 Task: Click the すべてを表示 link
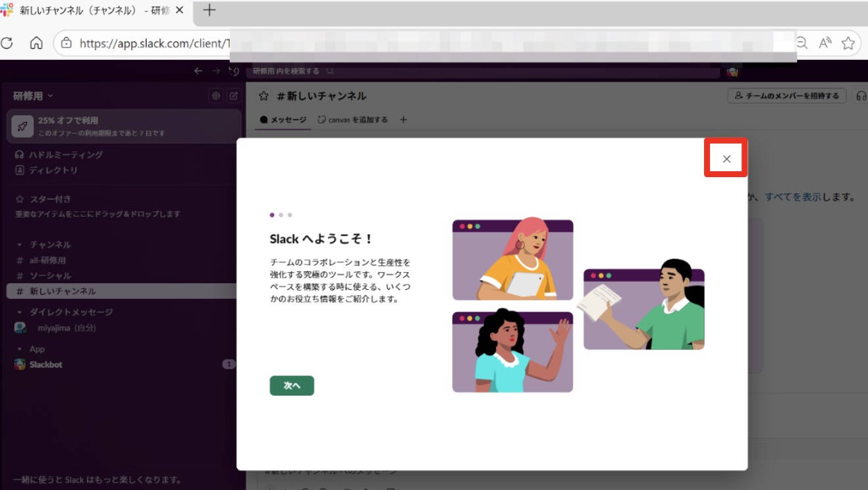pyautogui.click(x=792, y=197)
